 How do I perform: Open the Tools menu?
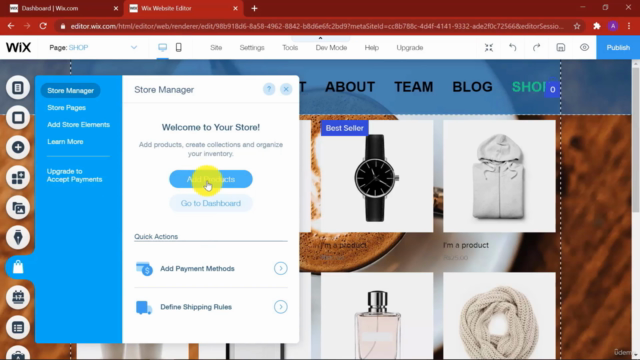[x=290, y=48]
